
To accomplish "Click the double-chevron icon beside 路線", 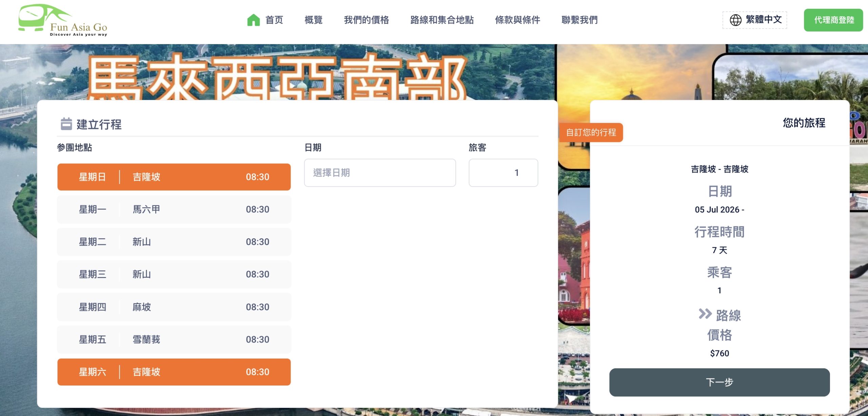I will [705, 314].
